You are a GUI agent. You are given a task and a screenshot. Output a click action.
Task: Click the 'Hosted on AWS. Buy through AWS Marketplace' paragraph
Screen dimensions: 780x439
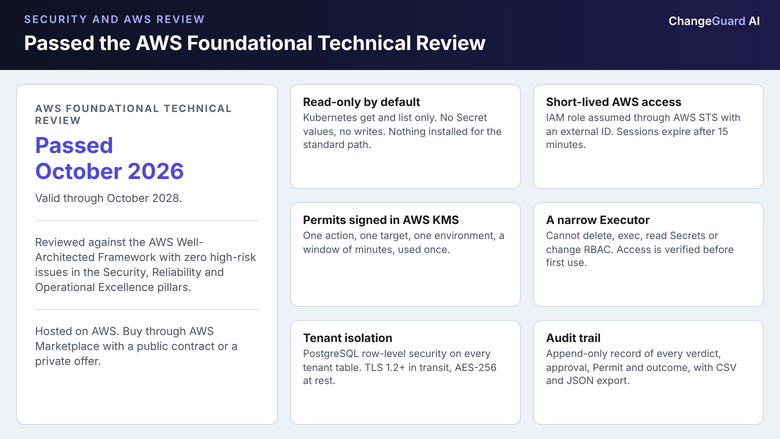click(136, 346)
